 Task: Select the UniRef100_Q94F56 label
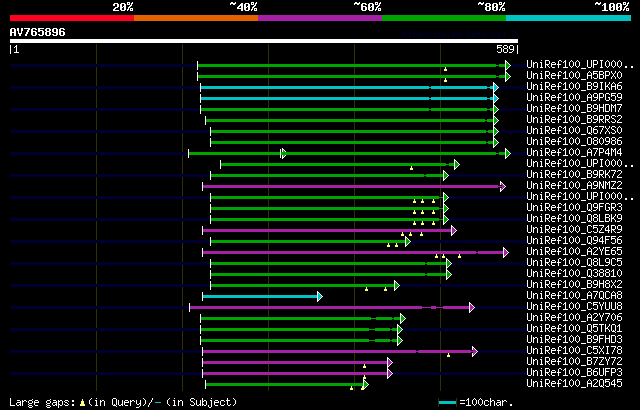point(574,241)
